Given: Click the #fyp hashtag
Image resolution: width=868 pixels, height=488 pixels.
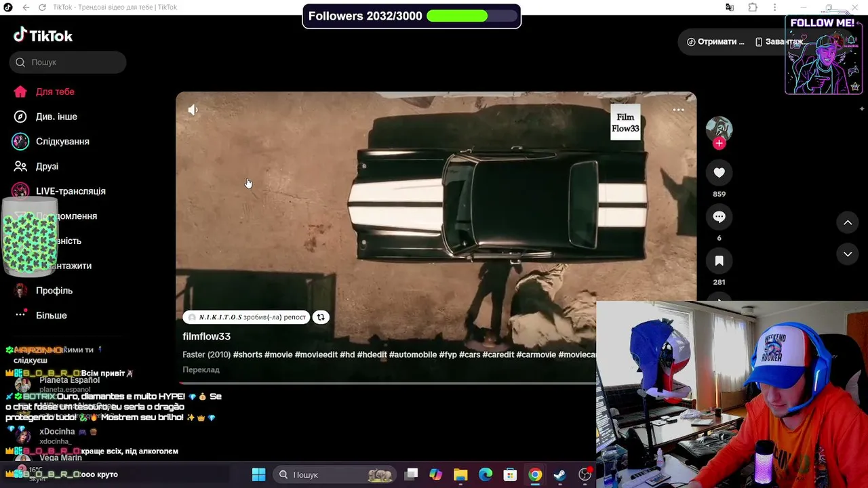Looking at the screenshot, I should click(448, 354).
